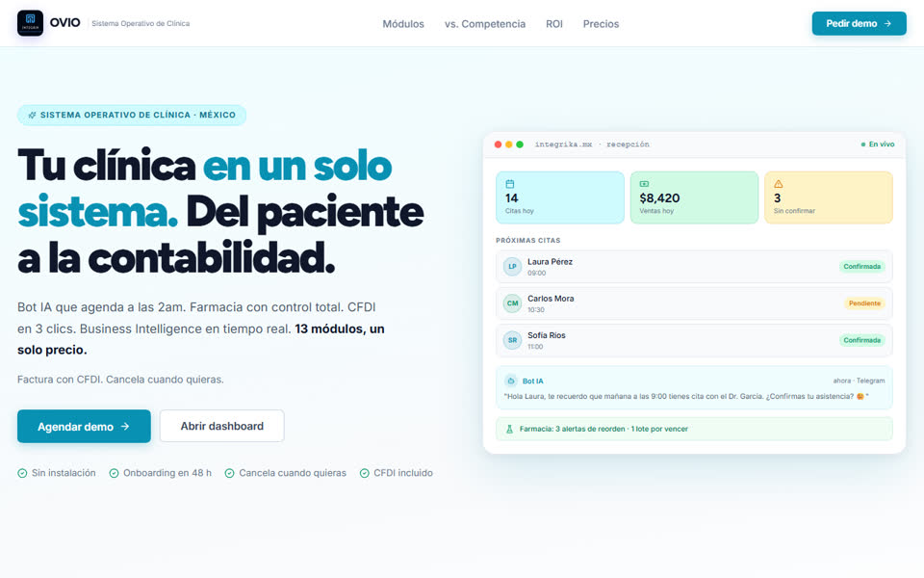Image resolution: width=924 pixels, height=578 pixels.
Task: Click the Sistema Operativo de Clínica header tagline
Action: pyautogui.click(x=141, y=23)
